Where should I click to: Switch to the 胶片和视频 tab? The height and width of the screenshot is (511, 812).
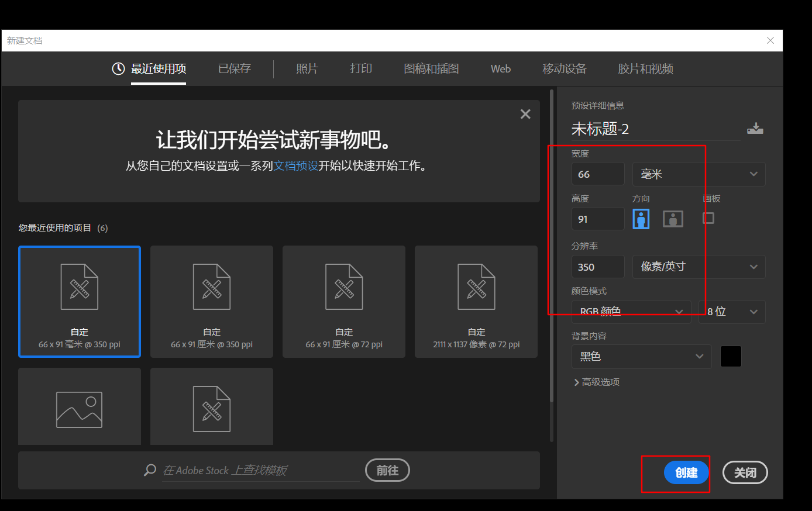pyautogui.click(x=645, y=68)
